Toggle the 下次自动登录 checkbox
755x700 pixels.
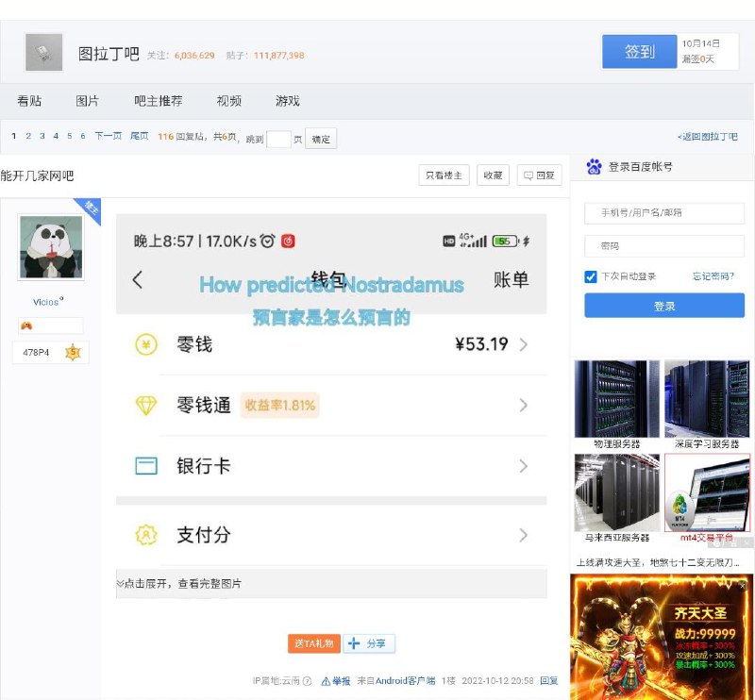(591, 276)
